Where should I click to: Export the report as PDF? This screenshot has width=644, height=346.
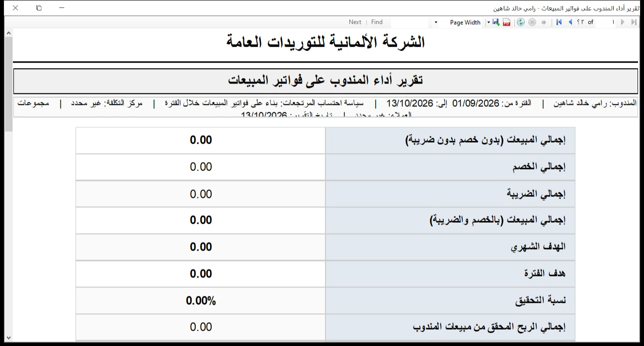(x=506, y=22)
